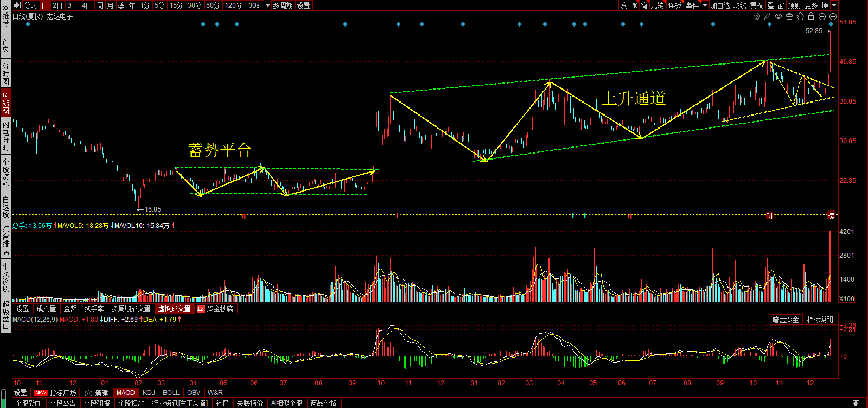Select the 虚拟成交量 tab
The height and width of the screenshot is (408, 868).
pos(174,309)
